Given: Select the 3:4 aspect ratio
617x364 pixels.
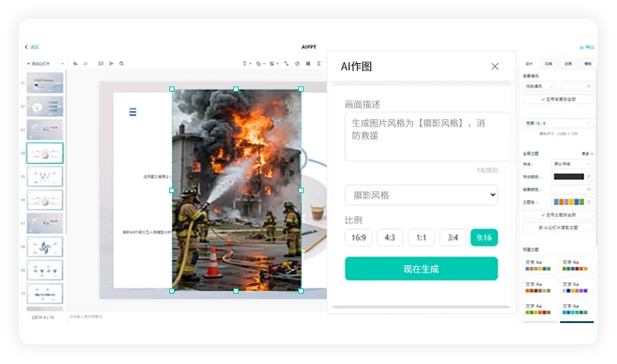Looking at the screenshot, I should pos(452,238).
